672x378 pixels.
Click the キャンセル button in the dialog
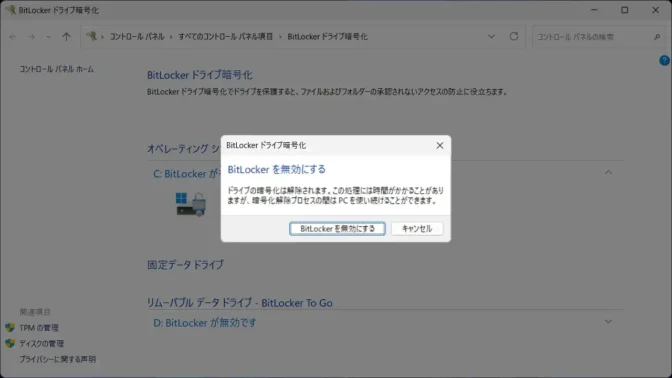[417, 228]
